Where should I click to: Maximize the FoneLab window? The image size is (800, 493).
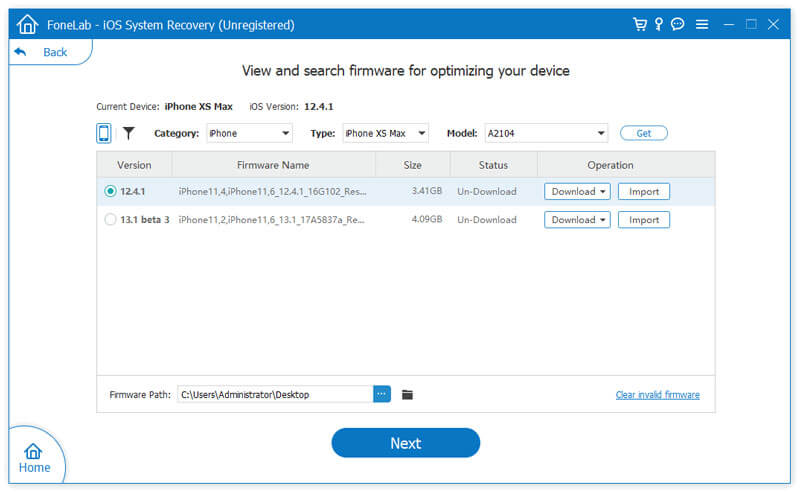751,24
